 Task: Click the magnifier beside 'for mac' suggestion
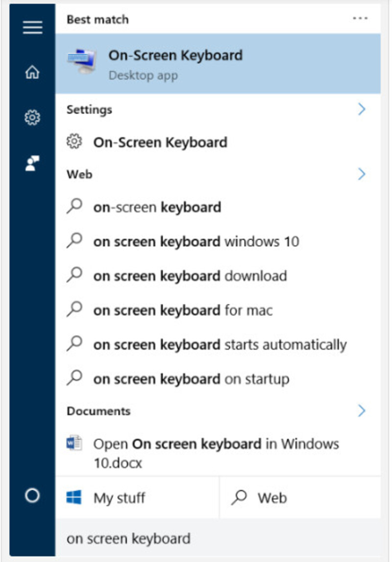pos(74,309)
